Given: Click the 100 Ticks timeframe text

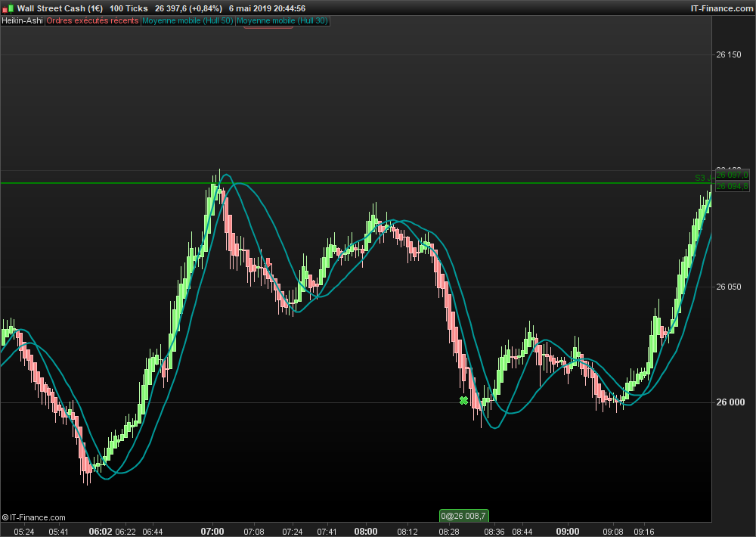Looking at the screenshot, I should 129,8.
